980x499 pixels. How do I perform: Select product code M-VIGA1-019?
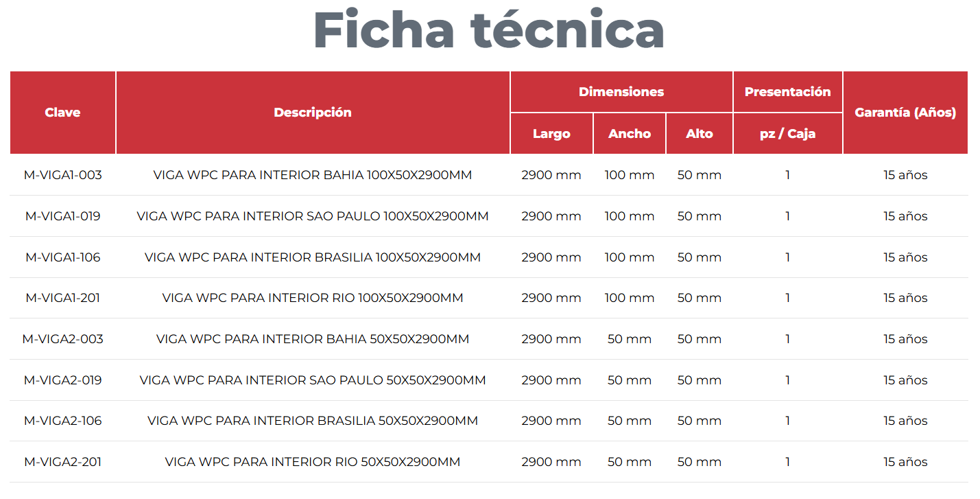62,216
